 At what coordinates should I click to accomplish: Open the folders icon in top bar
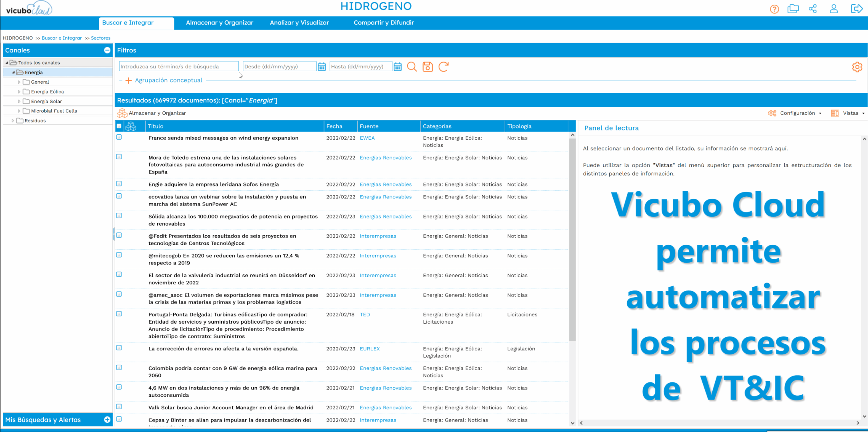point(793,9)
